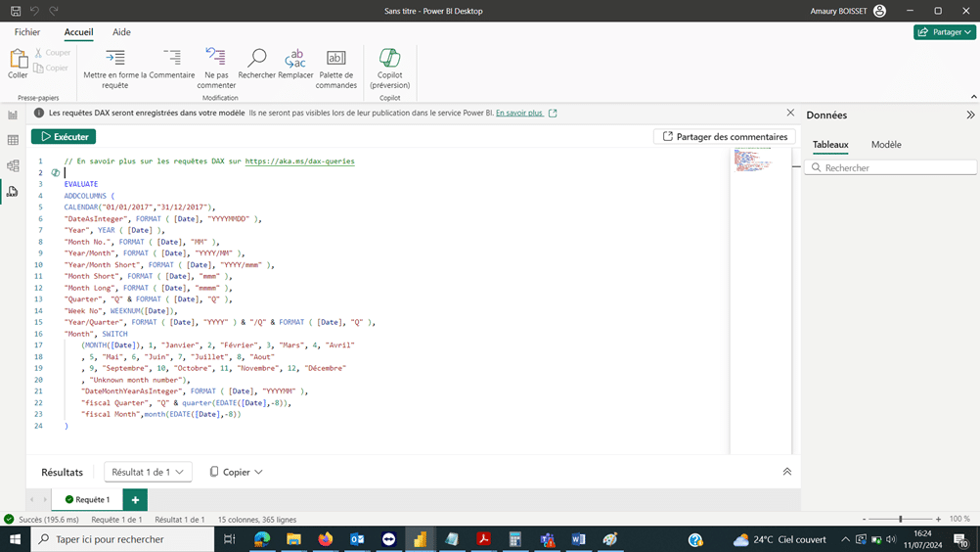Select the Requête 1 query tab
980x552 pixels.
point(87,499)
